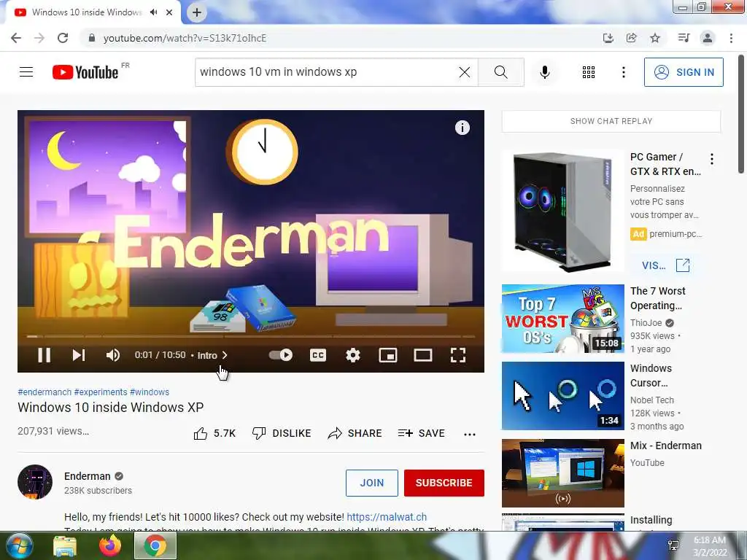Open Firefox from taskbar
Image resolution: width=747 pixels, height=560 pixels.
(110, 545)
